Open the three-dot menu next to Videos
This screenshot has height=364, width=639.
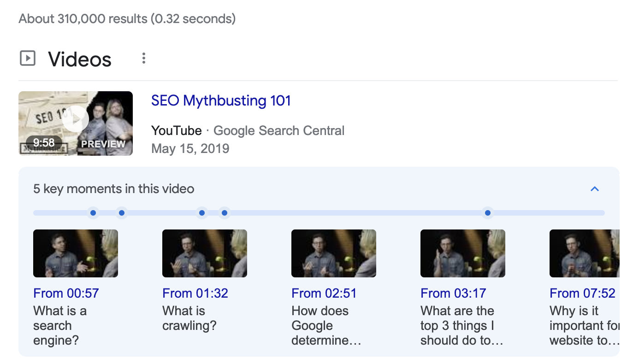click(143, 58)
